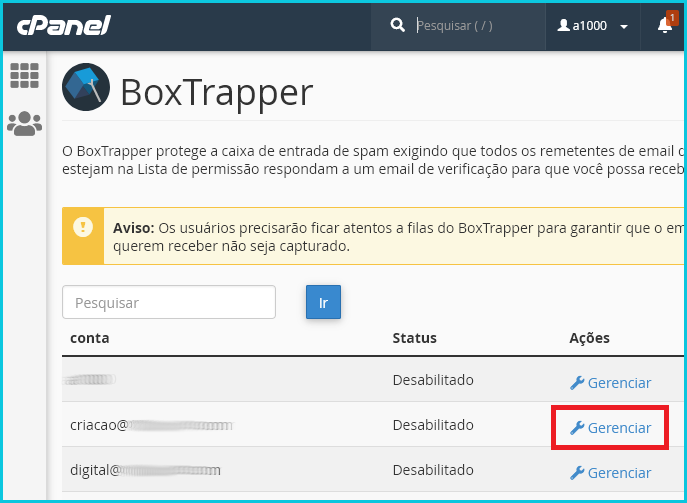Click Gerenciar for digital@ account

point(610,473)
